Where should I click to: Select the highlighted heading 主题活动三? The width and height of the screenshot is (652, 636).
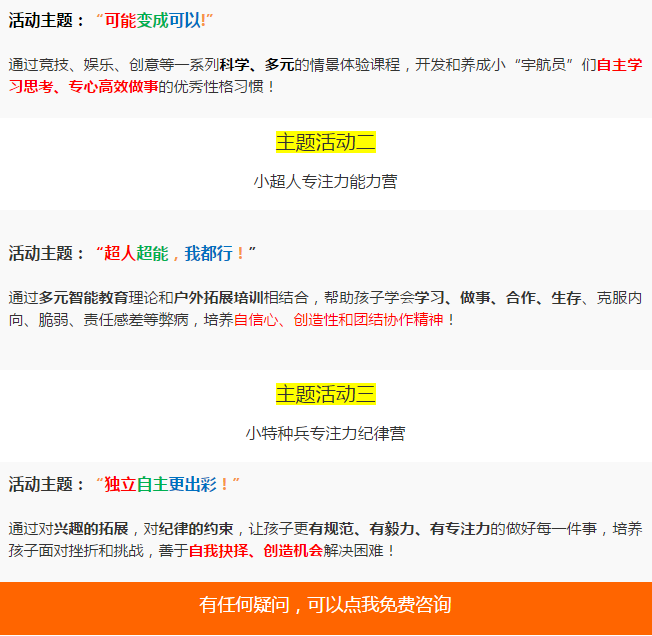coord(326,394)
